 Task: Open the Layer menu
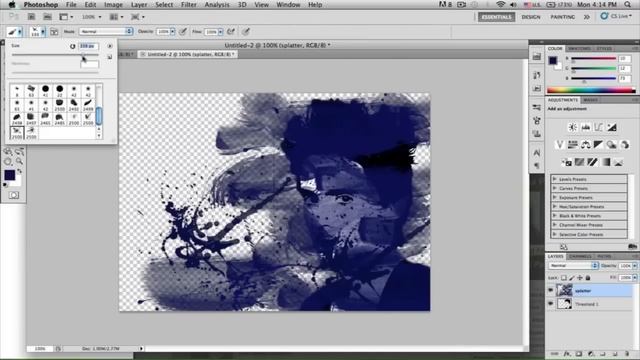point(139,4)
